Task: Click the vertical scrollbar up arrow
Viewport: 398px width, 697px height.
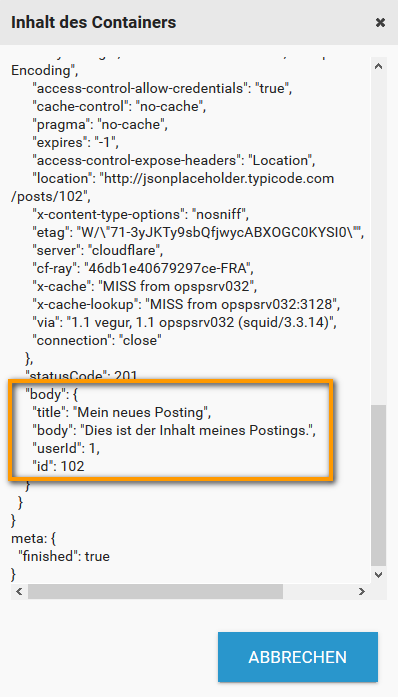Action: (x=378, y=67)
